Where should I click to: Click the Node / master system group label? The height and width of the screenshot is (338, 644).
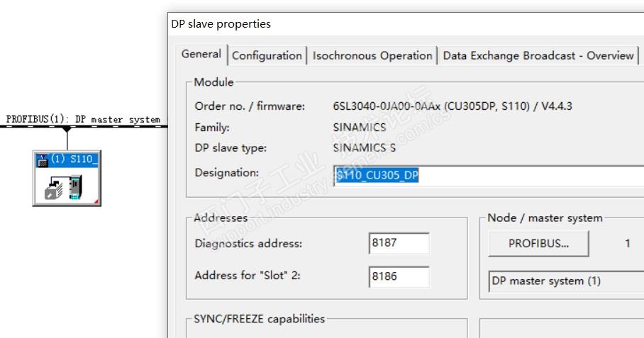coord(545,218)
